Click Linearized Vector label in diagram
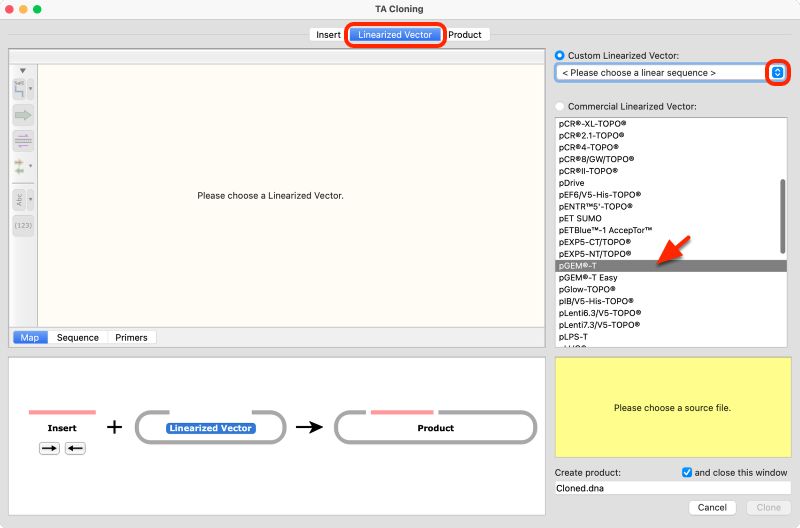The height and width of the screenshot is (528, 800). (210, 428)
